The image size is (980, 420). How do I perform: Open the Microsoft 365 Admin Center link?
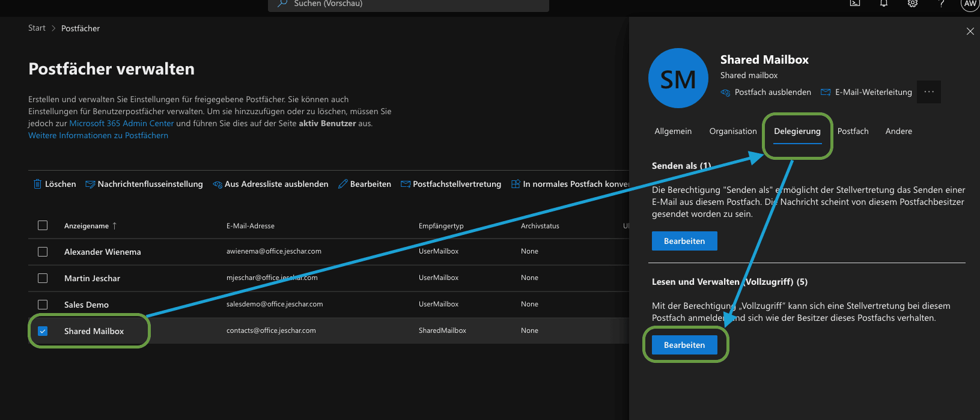click(x=121, y=123)
